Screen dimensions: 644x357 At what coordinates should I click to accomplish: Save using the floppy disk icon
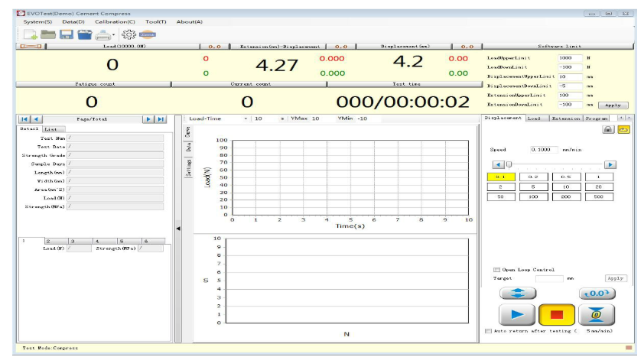pyautogui.click(x=66, y=35)
